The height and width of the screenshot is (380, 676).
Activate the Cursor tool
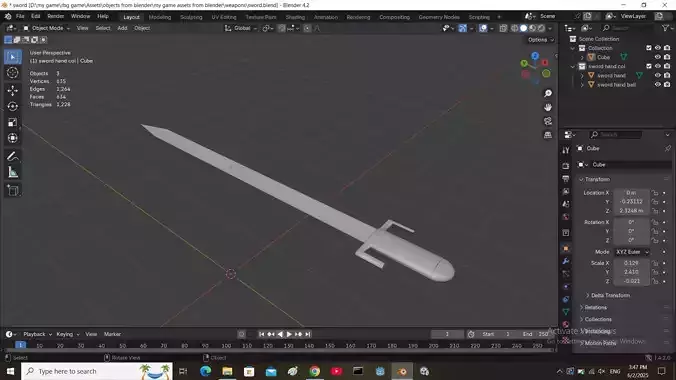13,73
